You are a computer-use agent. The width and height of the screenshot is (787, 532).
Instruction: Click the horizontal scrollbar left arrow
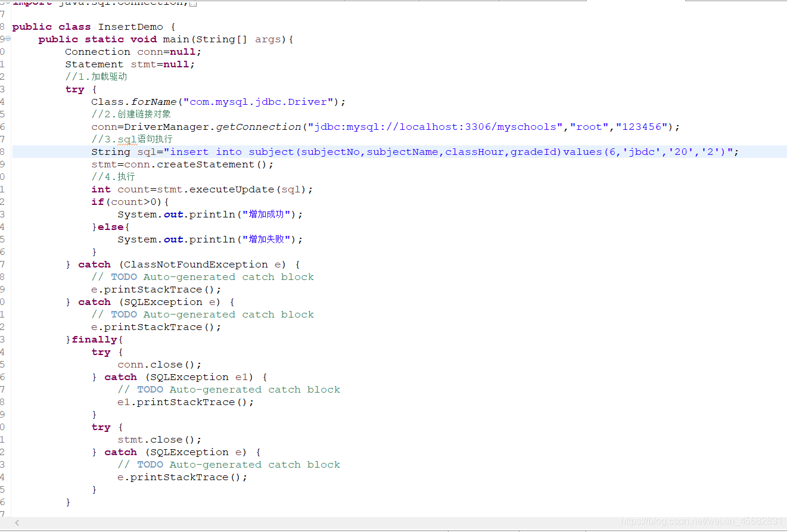17,522
